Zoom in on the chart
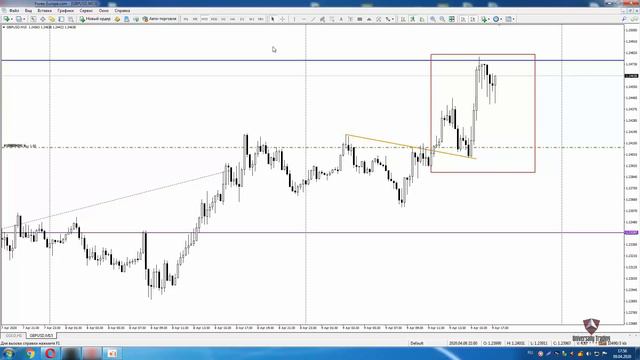 click(x=433, y=19)
